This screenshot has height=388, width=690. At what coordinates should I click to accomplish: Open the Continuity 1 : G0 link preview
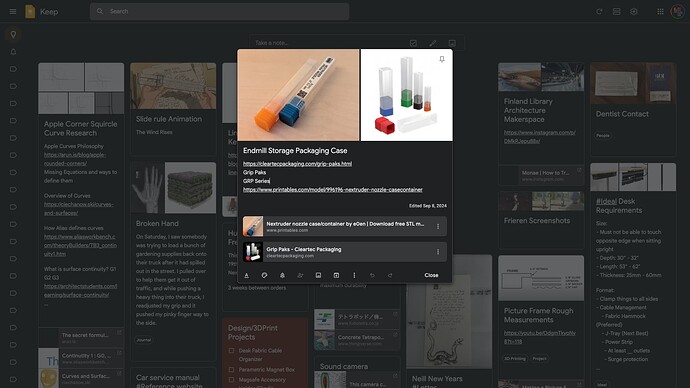click(81, 358)
